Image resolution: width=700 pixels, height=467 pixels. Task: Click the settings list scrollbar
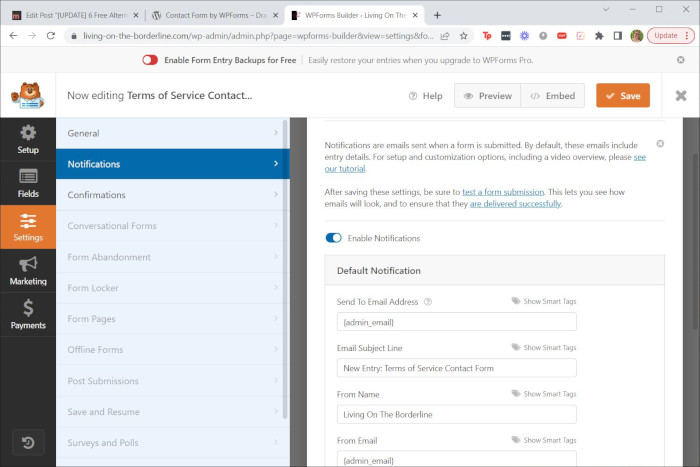285,269
